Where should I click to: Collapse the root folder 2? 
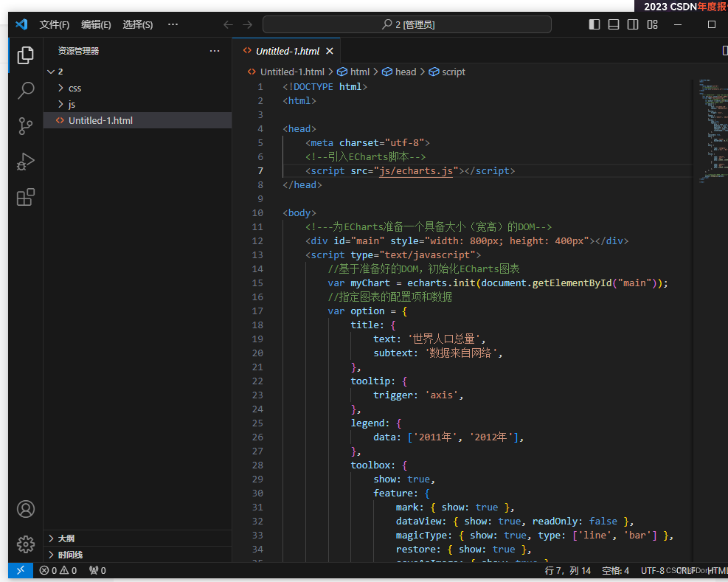pos(137,72)
